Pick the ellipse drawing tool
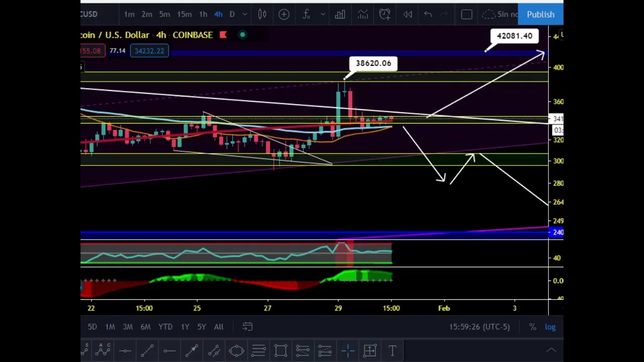This screenshot has width=644, height=362. pyautogui.click(x=236, y=350)
